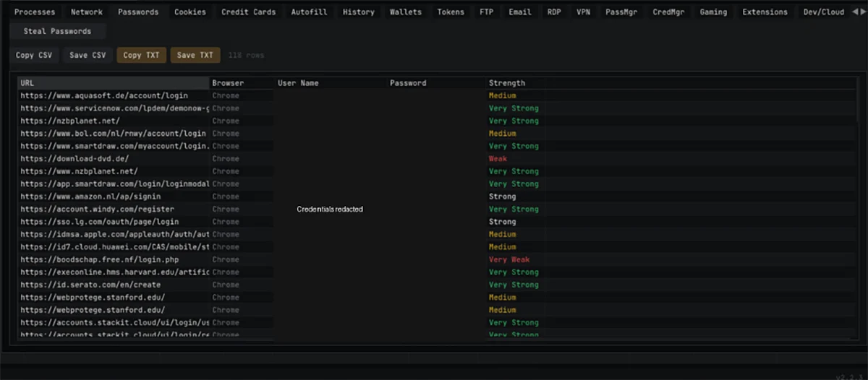Open the Tokens tab
The width and height of the screenshot is (868, 380).
point(451,12)
